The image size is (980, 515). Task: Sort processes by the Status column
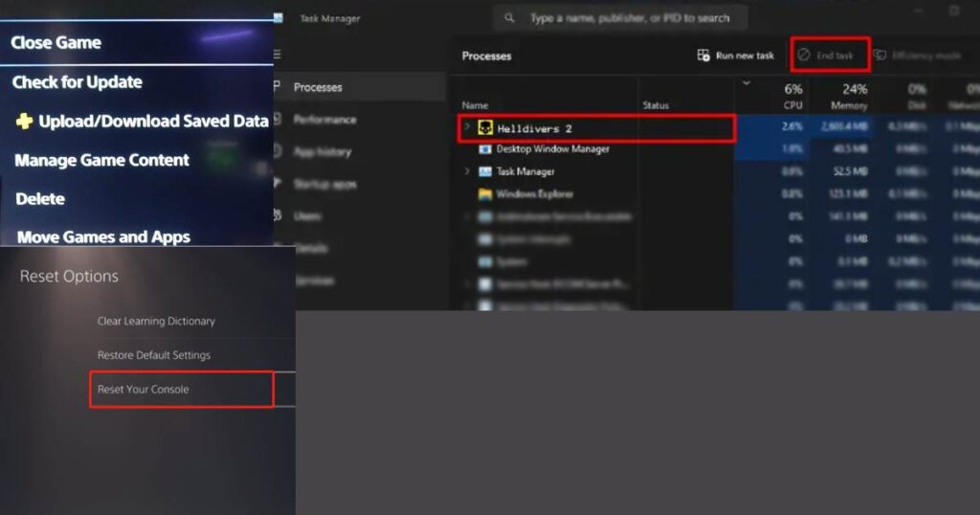pyautogui.click(x=656, y=105)
